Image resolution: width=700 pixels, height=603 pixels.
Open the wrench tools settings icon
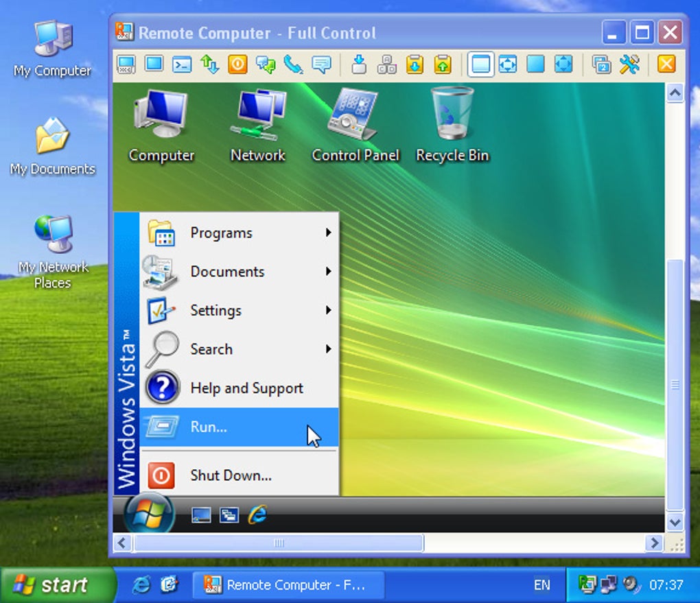pos(629,64)
